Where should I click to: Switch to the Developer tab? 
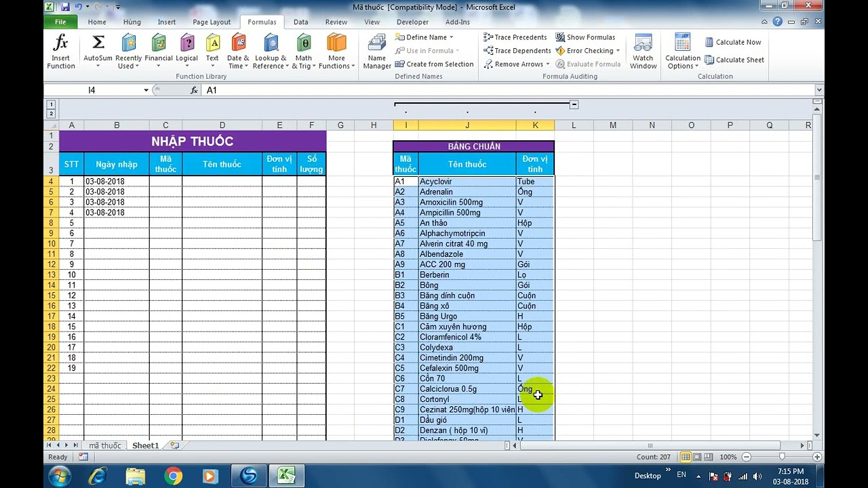(x=412, y=22)
